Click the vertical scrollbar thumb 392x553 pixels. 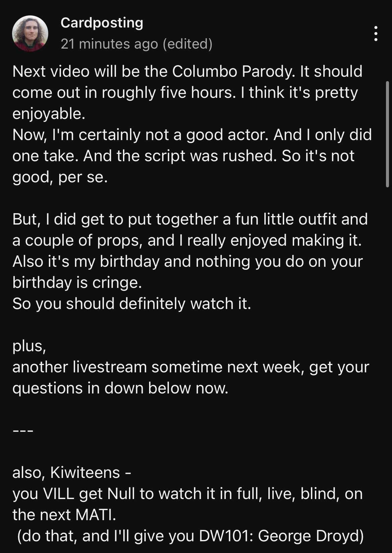tap(387, 134)
